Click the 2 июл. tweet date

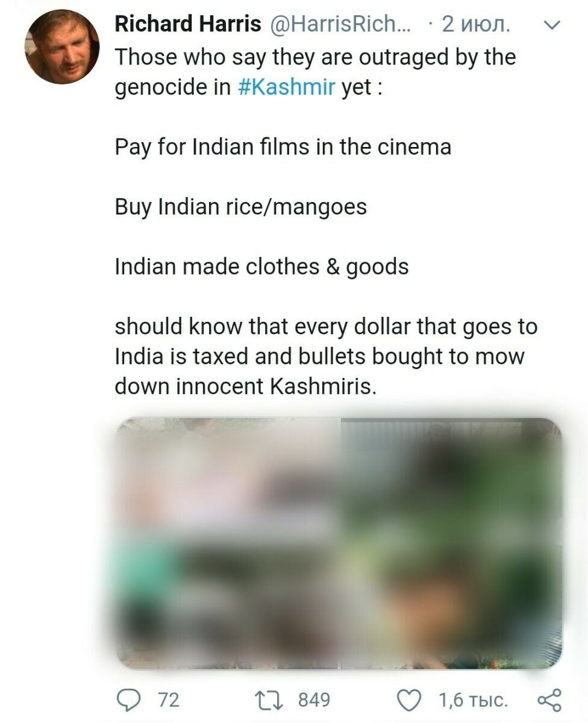(477, 25)
